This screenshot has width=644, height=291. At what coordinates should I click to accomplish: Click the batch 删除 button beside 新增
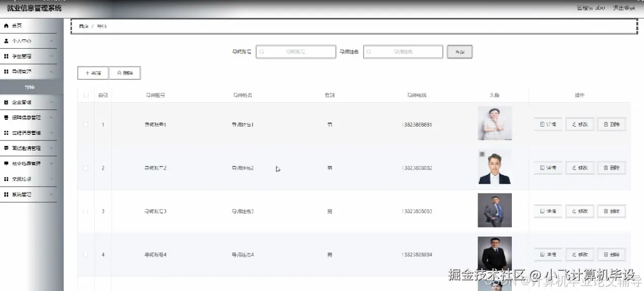[125, 73]
